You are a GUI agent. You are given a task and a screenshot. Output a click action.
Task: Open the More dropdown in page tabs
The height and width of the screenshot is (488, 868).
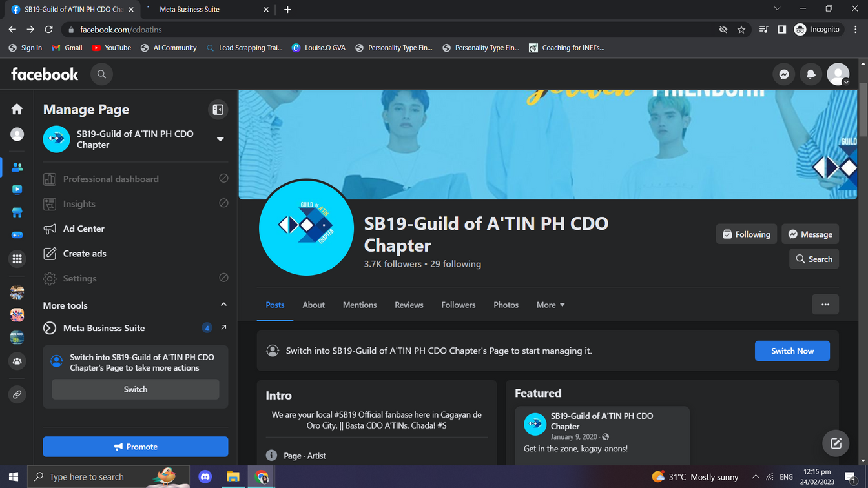pyautogui.click(x=550, y=305)
